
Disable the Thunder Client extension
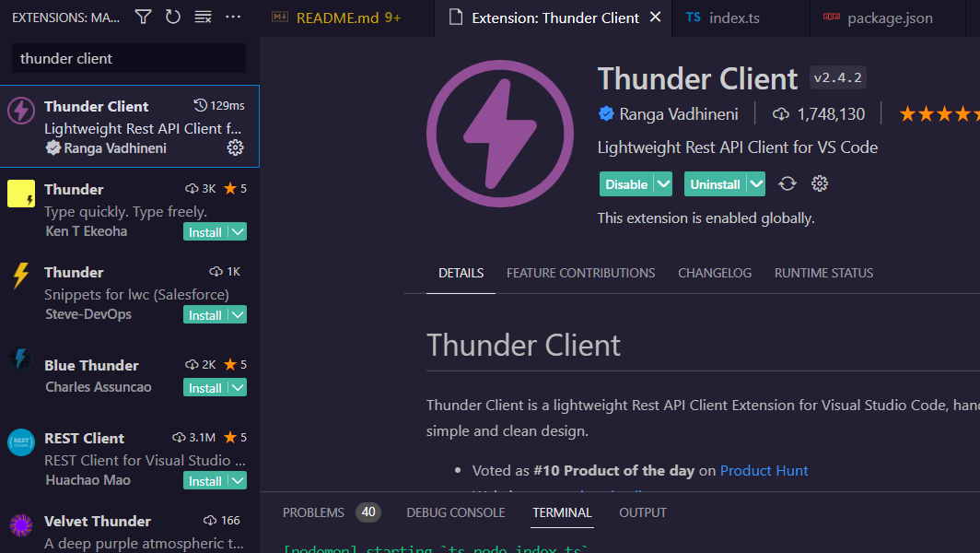tap(626, 184)
